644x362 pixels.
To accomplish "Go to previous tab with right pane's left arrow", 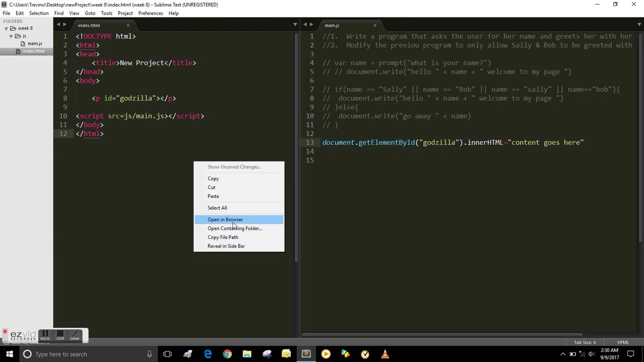I will point(305,25).
